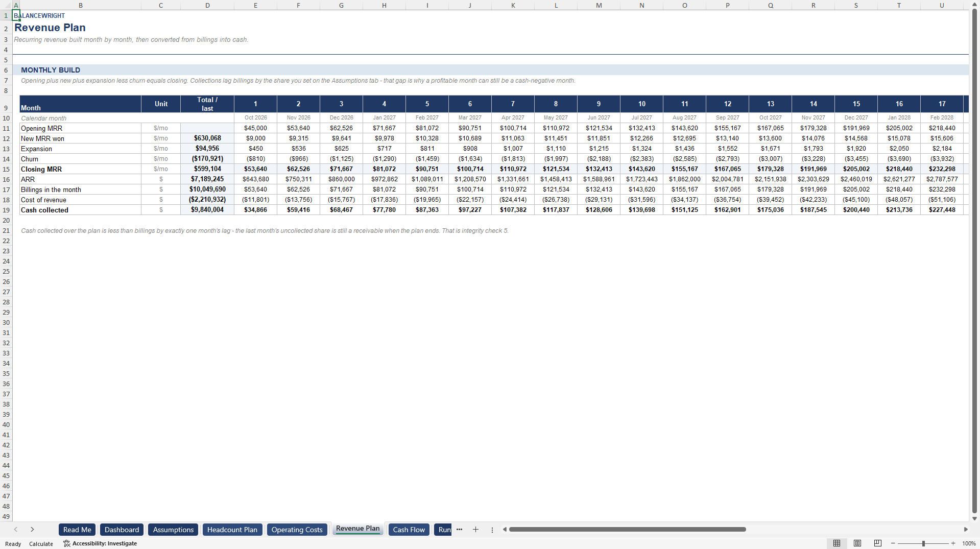Select Oct 2026 calendar month cell

255,118
